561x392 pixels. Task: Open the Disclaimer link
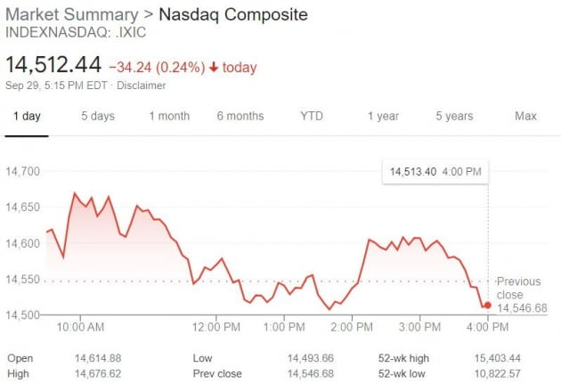(141, 86)
